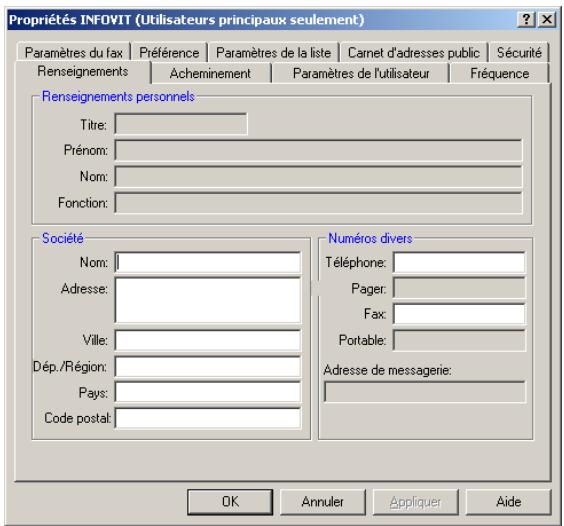Go to the Fréquence tab
The image size is (564, 526).
click(499, 73)
